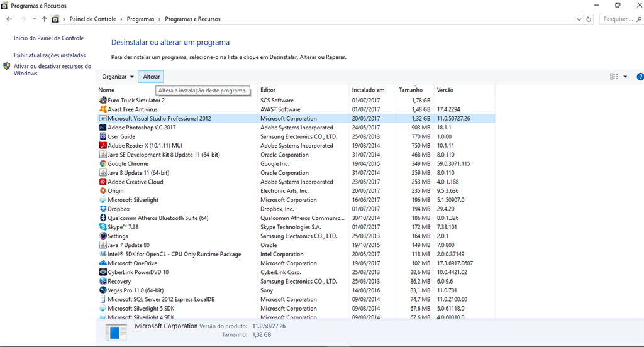Click the Adobe Creative Cloud icon
Viewport: 644px width, 347px height.
click(x=103, y=182)
